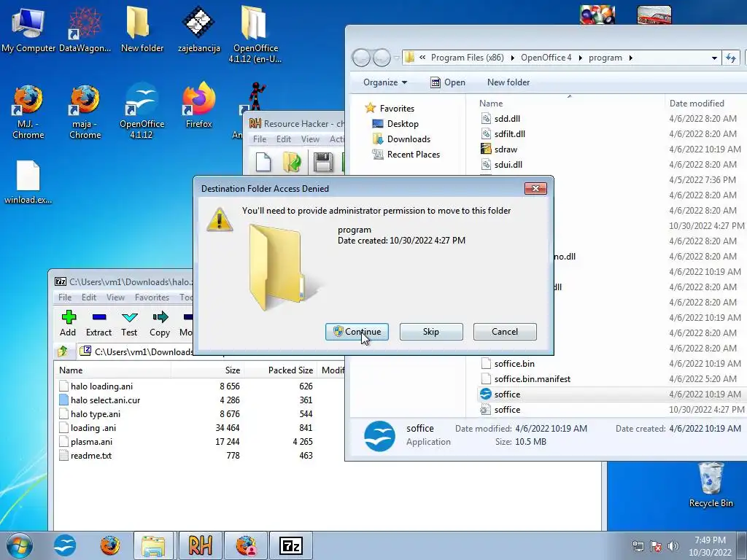The image size is (747, 560).
Task: Sort by Name column in 7-Zip
Action: click(112, 370)
